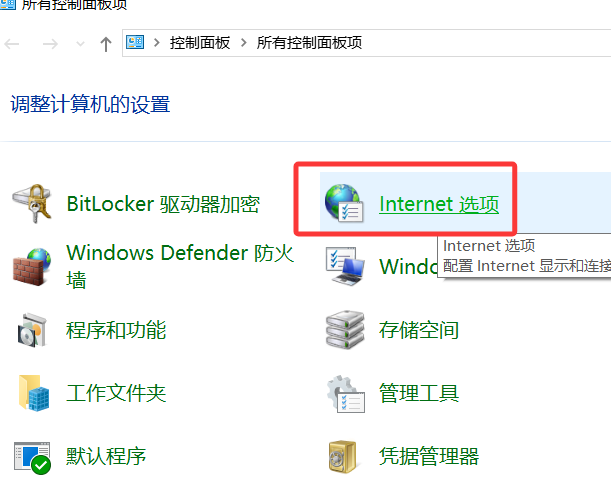This screenshot has width=611, height=495.
Task: Click the up-arrow parent folder button
Action: click(106, 44)
